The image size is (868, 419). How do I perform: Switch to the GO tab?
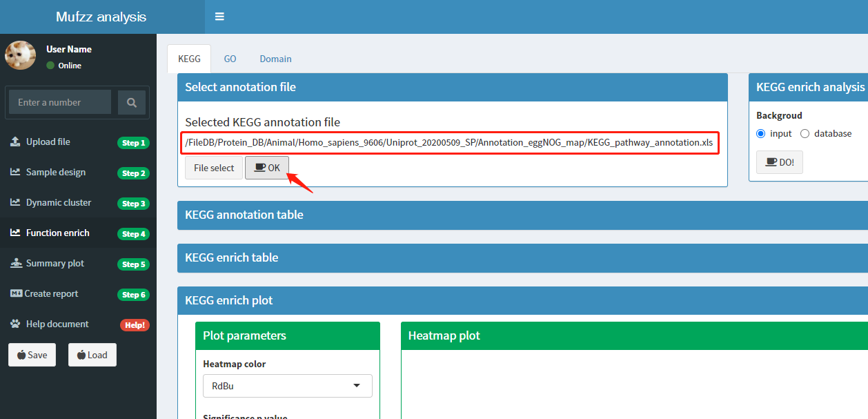click(230, 59)
